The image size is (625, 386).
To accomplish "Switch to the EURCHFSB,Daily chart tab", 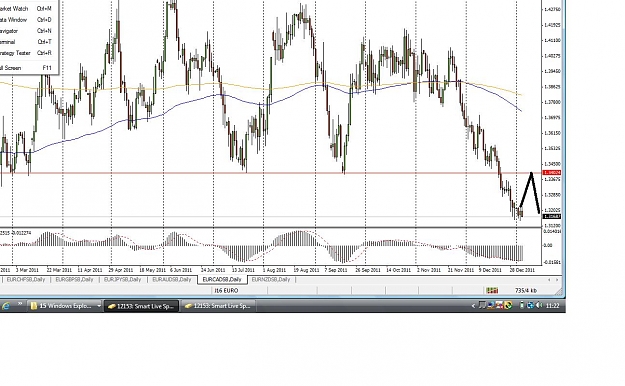I will click(26, 280).
